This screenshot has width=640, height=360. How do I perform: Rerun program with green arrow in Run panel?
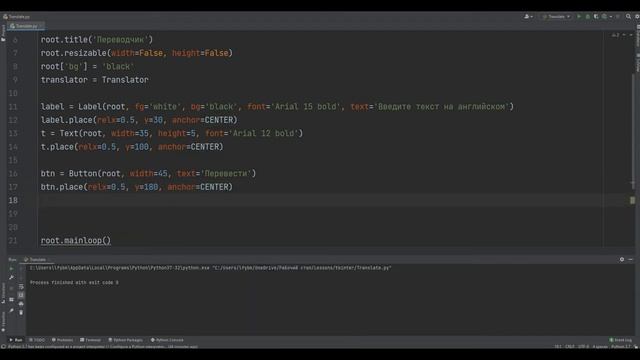coord(11,269)
